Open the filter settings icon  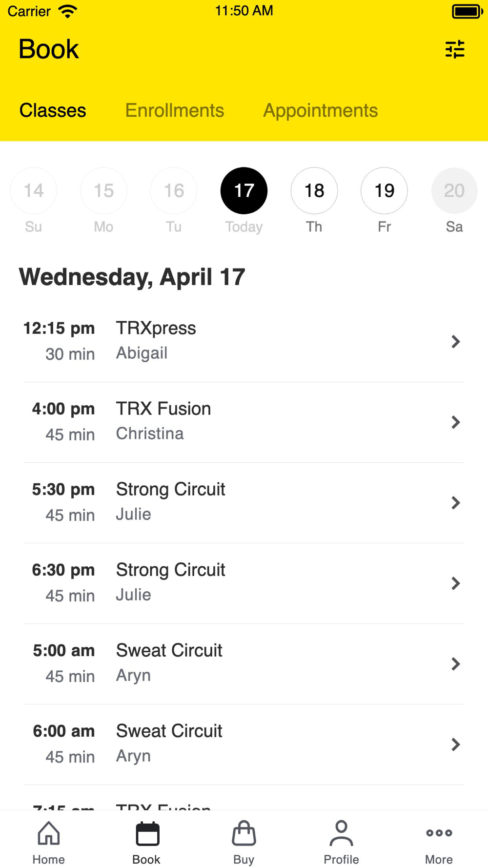pyautogui.click(x=455, y=49)
